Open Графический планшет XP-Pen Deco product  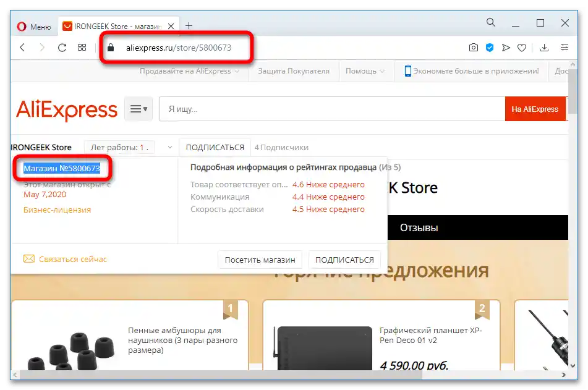click(430, 335)
